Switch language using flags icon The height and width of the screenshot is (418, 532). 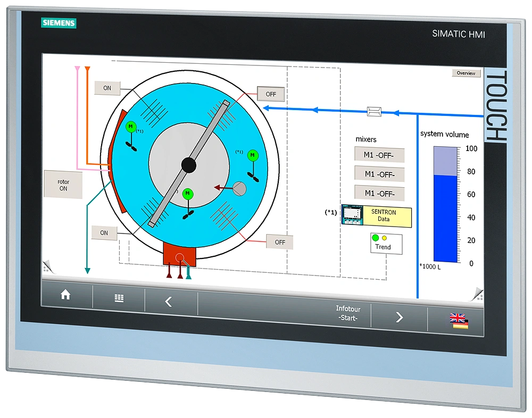point(458,321)
